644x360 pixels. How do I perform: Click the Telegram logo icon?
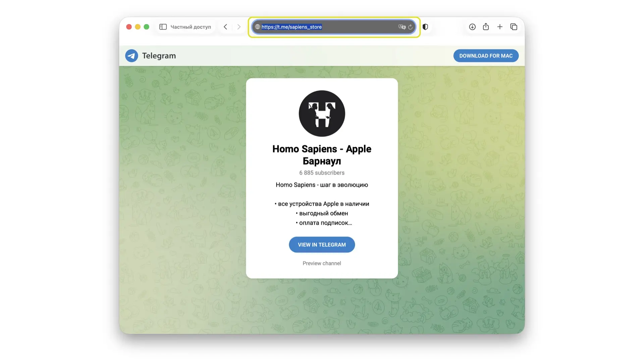pos(131,56)
